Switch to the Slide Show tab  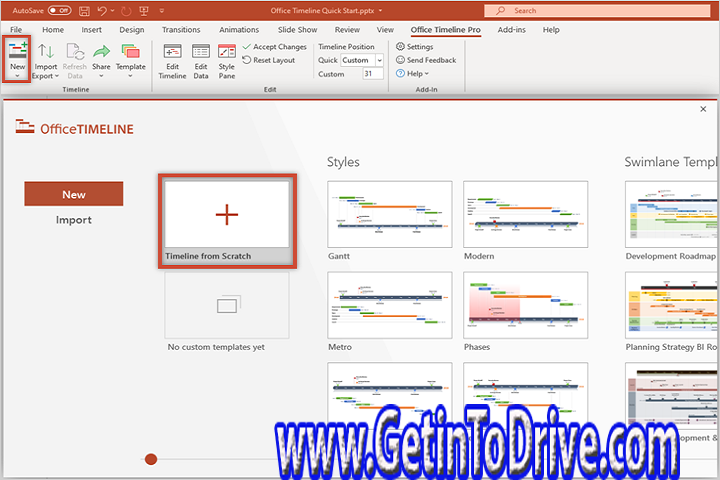click(x=297, y=30)
